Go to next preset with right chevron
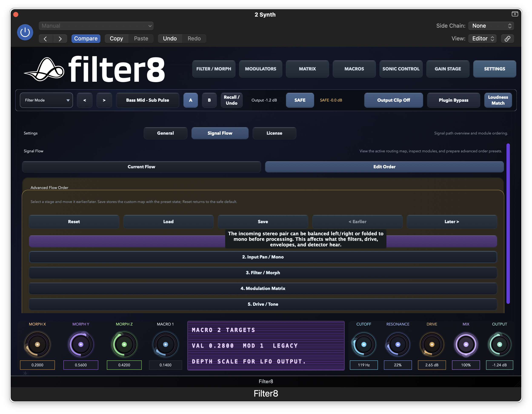 (60, 39)
